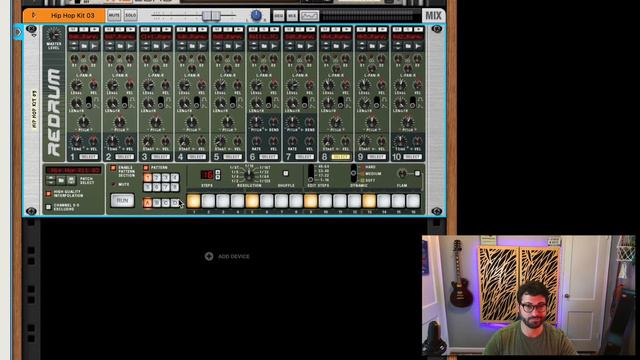Click the Hip Hop Kit patch name display
Image resolution: width=640 pixels, height=360 pixels.
73,170
